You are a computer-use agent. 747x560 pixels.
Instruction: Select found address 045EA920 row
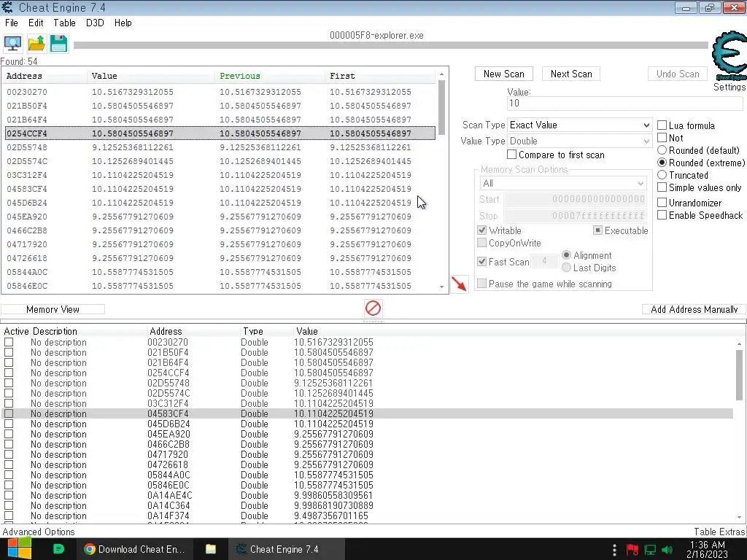pyautogui.click(x=220, y=217)
